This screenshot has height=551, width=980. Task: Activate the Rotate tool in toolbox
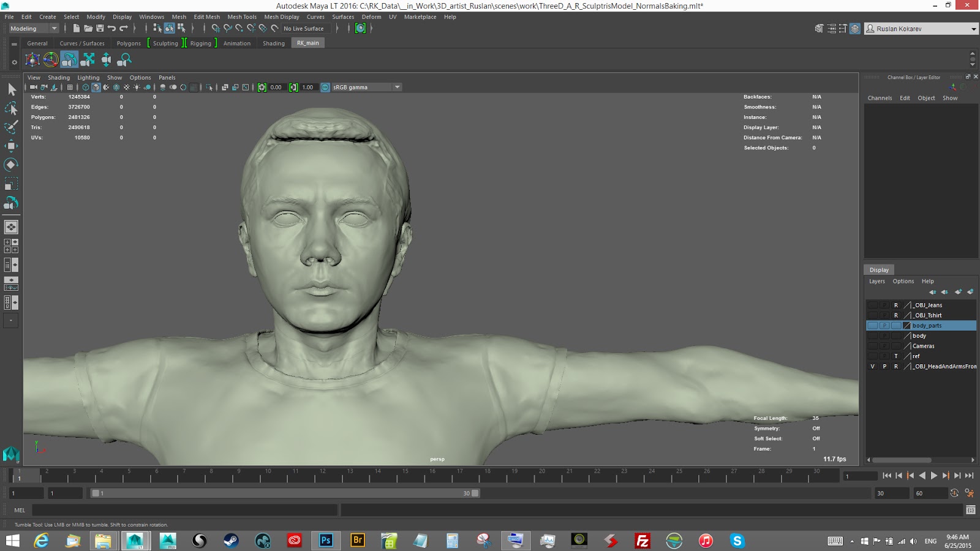point(11,165)
